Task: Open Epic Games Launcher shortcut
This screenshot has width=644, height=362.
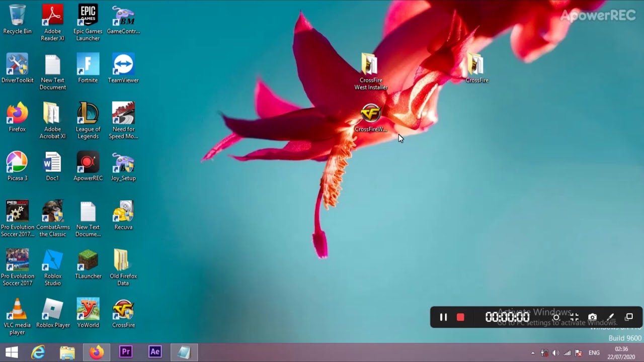Action: click(88, 23)
